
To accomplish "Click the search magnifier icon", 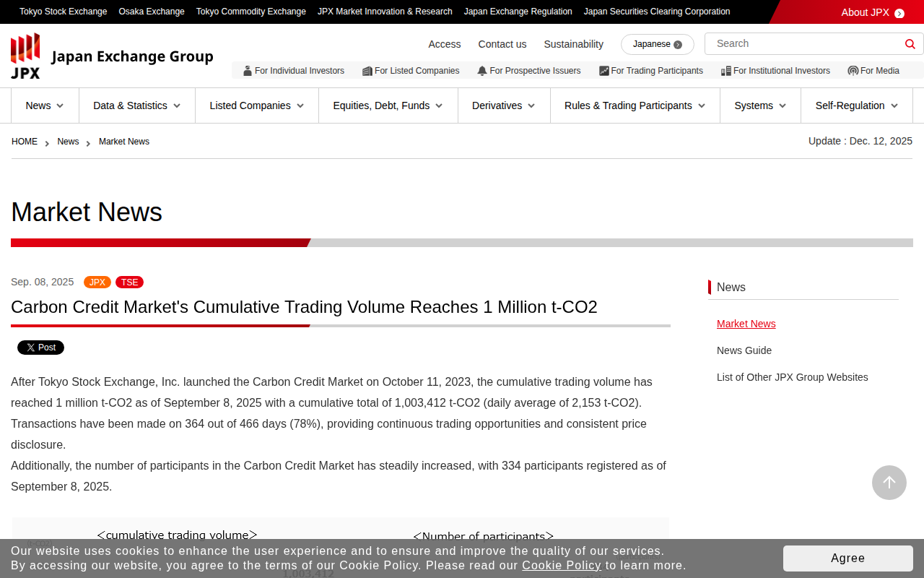I will (910, 44).
